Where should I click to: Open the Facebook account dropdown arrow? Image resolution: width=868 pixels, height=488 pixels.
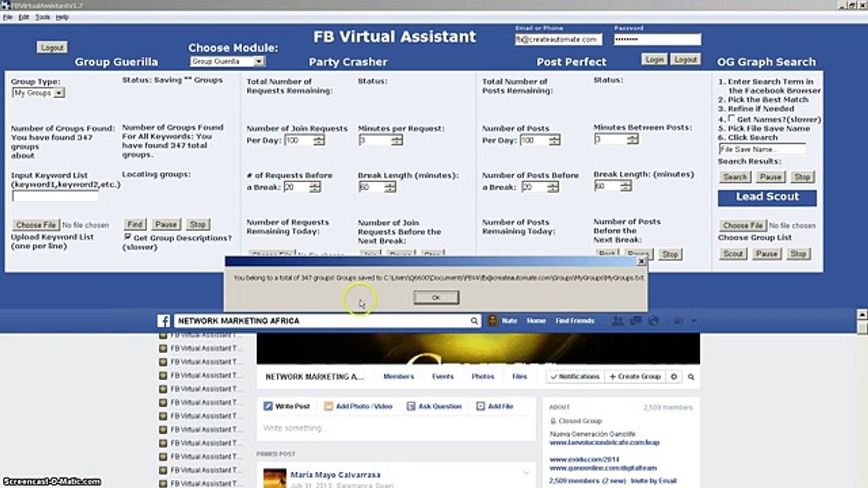point(694,321)
